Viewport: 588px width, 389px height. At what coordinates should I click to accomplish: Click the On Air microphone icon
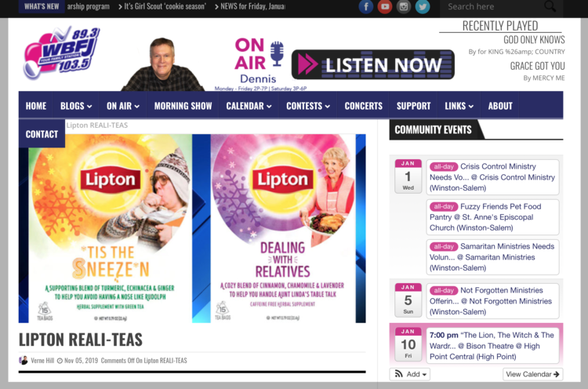click(277, 53)
